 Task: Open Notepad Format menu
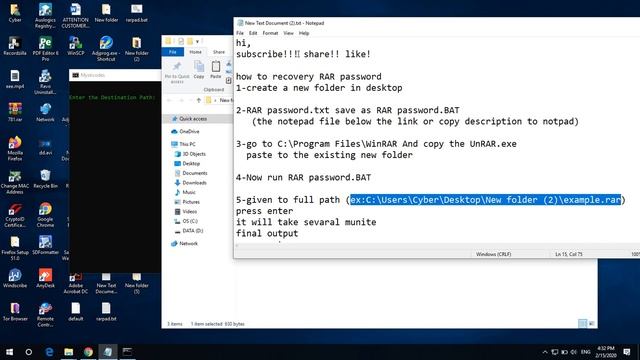click(270, 33)
